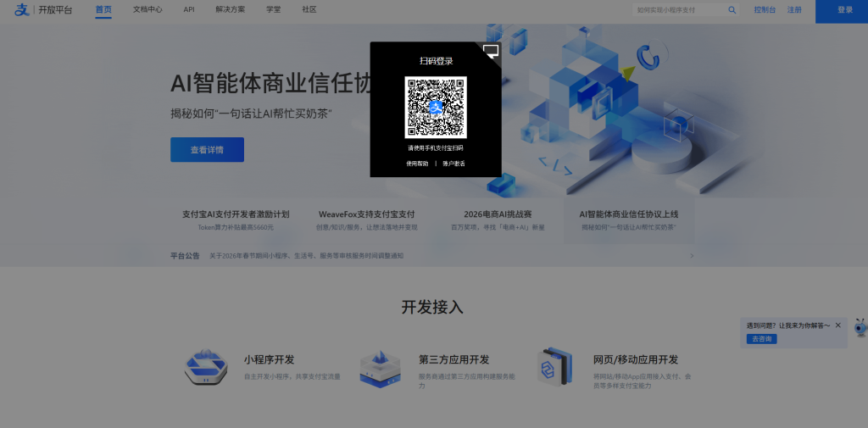The image size is (868, 428).
Task: Click the blue 登录 button
Action: coord(842,10)
